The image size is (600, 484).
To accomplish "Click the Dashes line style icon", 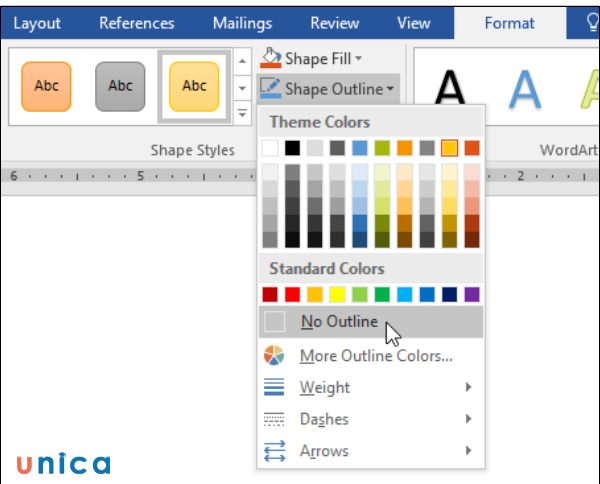I will pos(273,419).
